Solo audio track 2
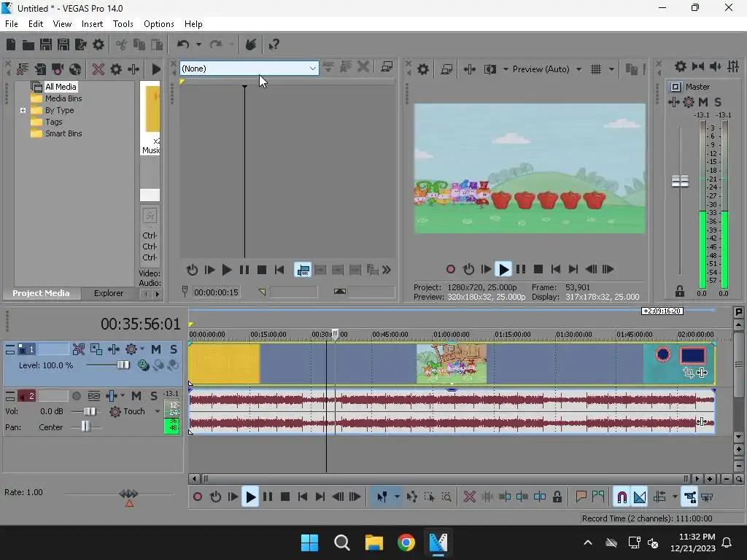 153,396
